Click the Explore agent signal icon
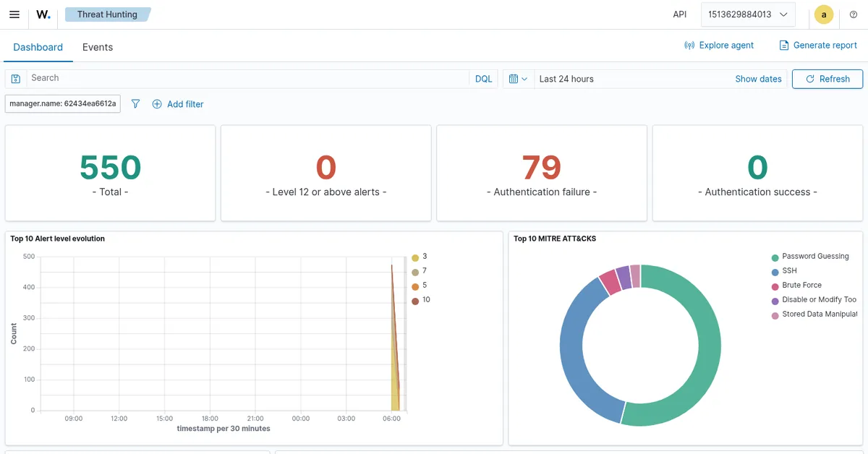The image size is (868, 454). coord(689,46)
